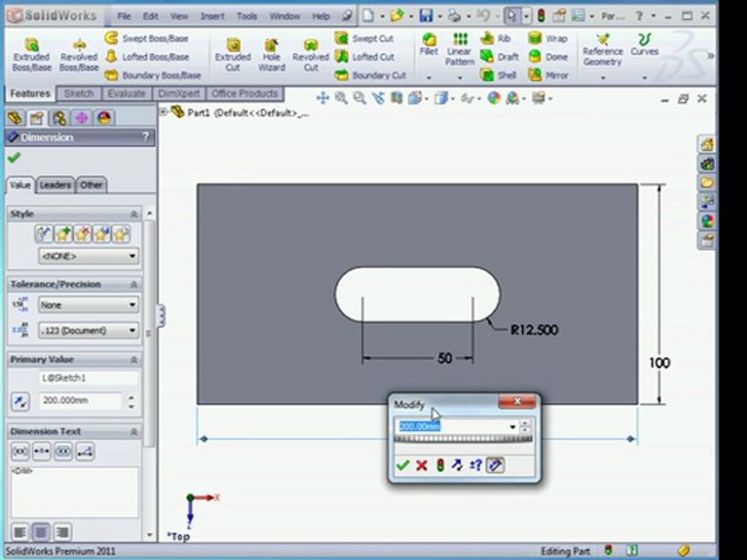Activate the Extruded Cut tool
This screenshot has height=560, width=747.
click(233, 54)
